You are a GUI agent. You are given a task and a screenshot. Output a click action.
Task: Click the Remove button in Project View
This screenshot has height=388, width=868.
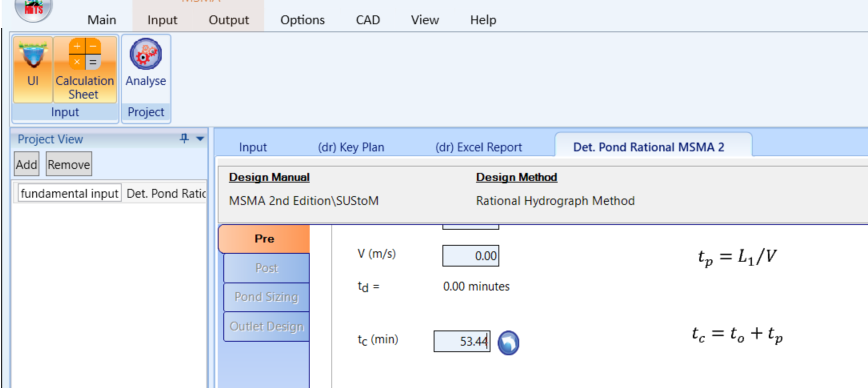coord(69,164)
